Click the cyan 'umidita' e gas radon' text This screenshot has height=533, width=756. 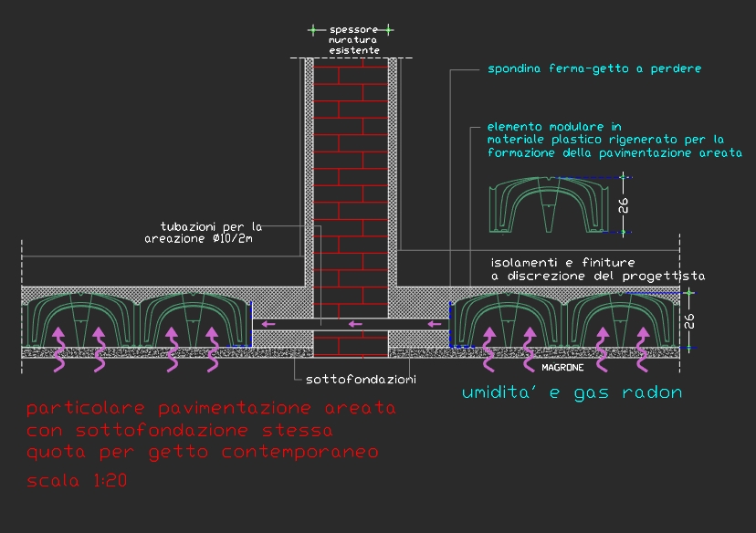[572, 392]
